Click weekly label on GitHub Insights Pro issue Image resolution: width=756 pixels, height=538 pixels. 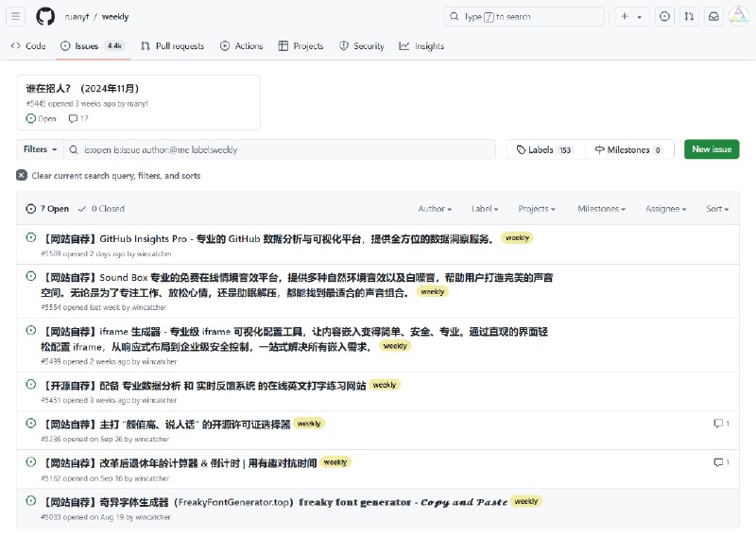[x=517, y=238]
